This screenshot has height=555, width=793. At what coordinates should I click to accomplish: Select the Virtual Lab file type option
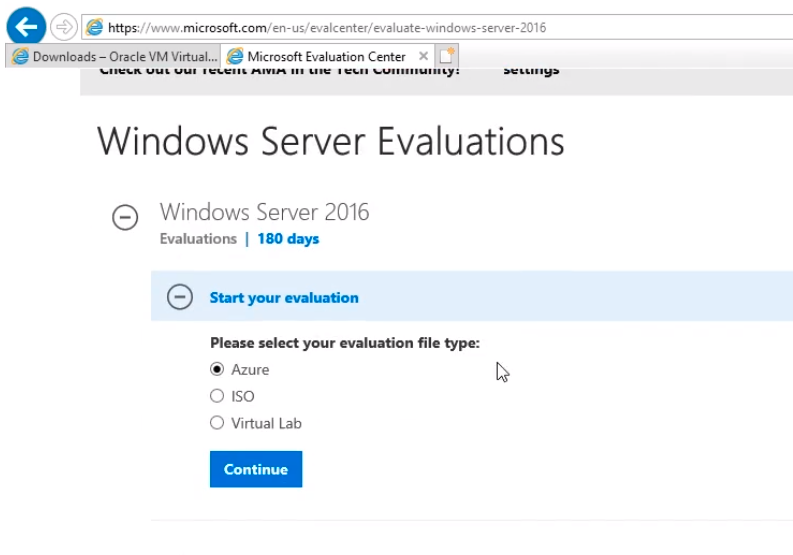coord(217,422)
